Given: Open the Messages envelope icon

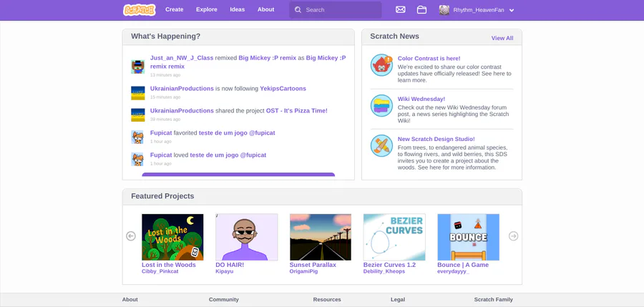Looking at the screenshot, I should click(401, 9).
